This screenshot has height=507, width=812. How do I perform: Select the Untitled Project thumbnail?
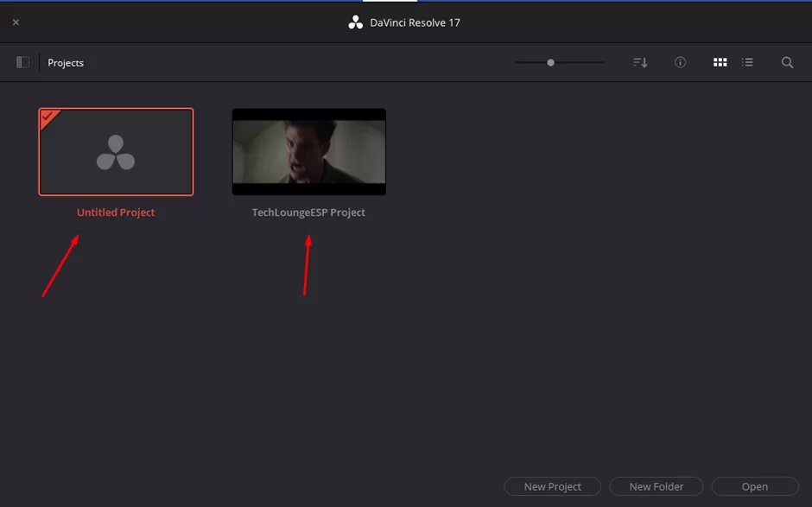pyautogui.click(x=116, y=152)
